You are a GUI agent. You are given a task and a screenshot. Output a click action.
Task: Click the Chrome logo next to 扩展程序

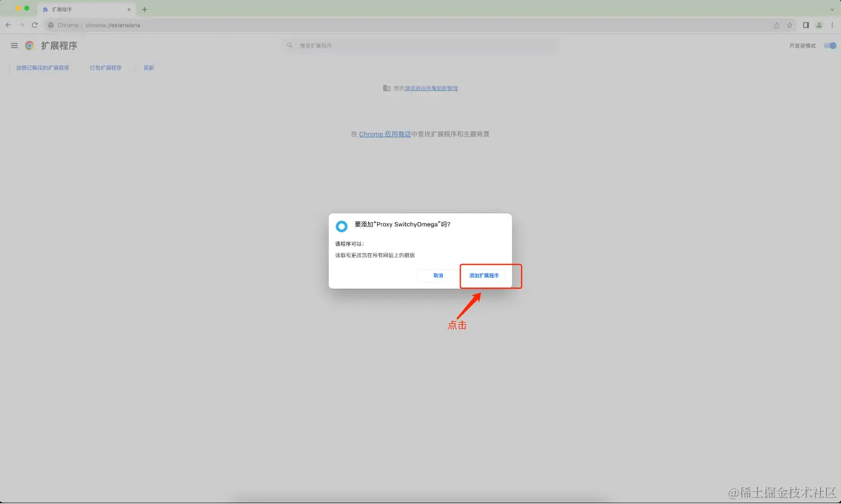pyautogui.click(x=30, y=46)
